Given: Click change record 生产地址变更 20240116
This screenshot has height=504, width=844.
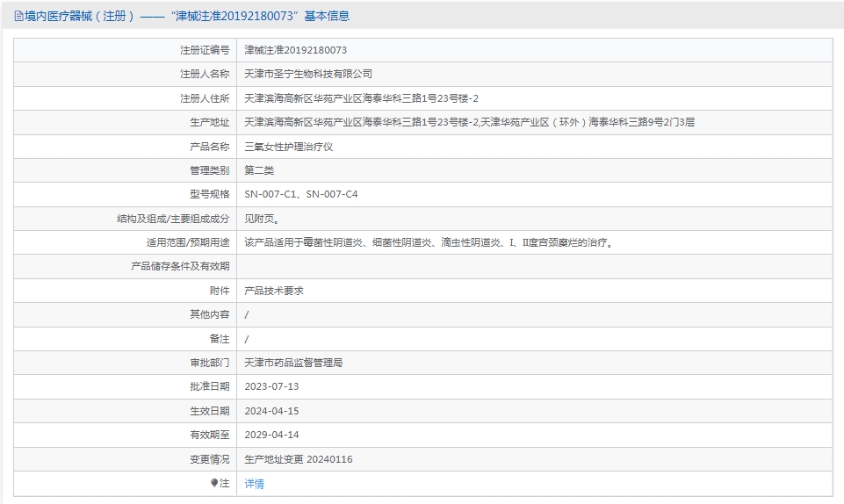Looking at the screenshot, I should tap(299, 459).
